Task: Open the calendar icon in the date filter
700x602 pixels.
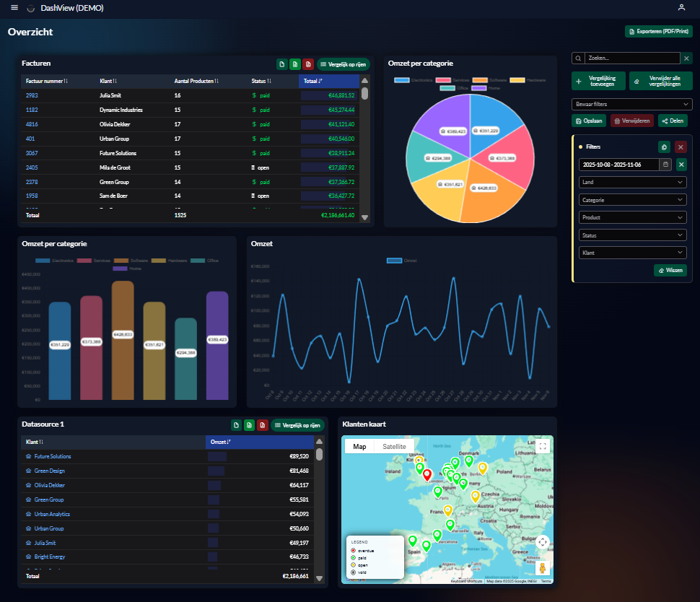Action: 665,165
